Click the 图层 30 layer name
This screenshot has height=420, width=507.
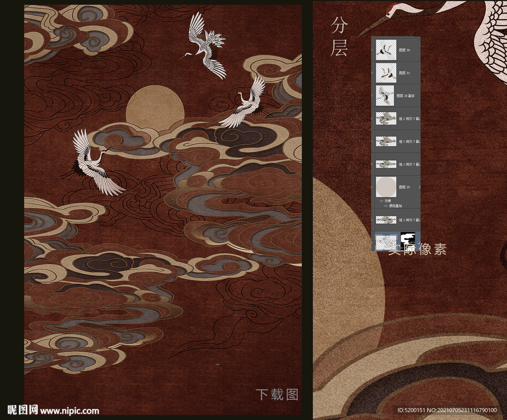(x=404, y=50)
